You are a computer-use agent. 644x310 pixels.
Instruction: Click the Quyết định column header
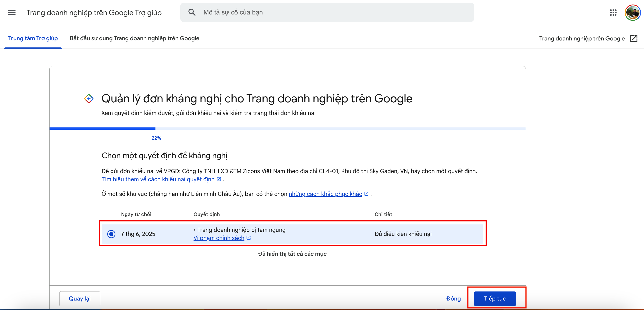pos(207,214)
